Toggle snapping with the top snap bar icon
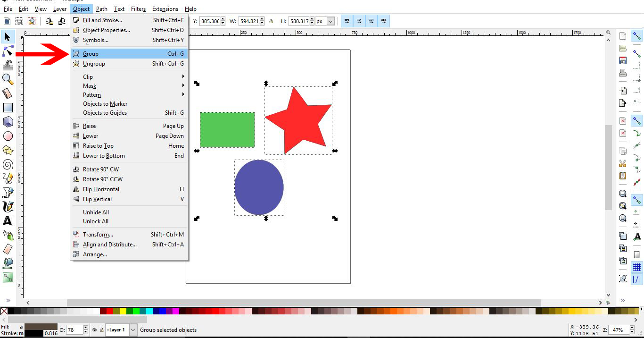The image size is (644, 338). [636, 35]
